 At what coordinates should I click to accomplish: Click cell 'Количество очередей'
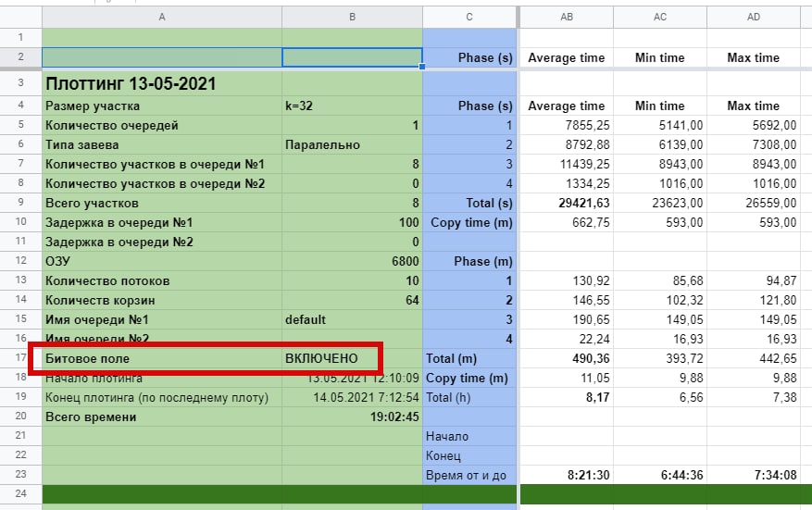(x=162, y=125)
